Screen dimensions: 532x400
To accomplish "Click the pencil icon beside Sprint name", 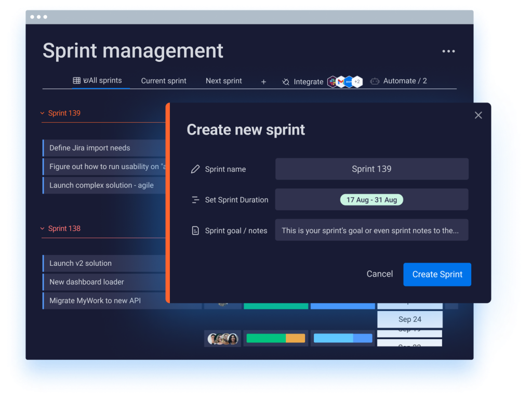I will (x=195, y=169).
